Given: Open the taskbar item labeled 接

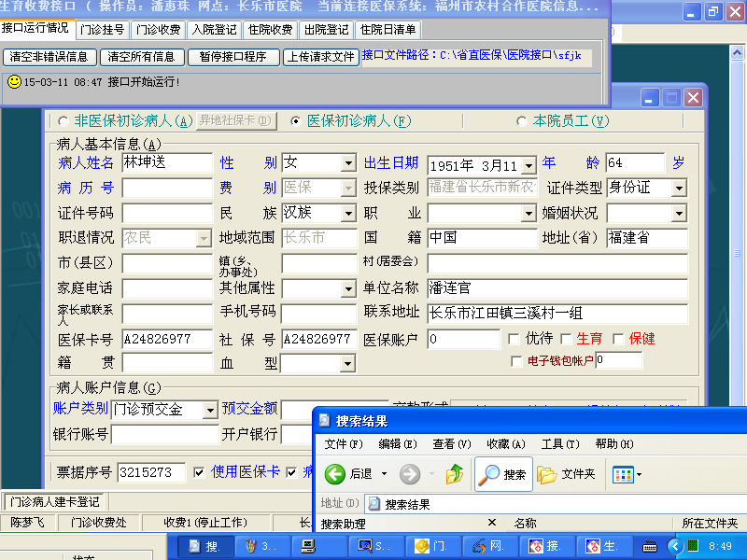Looking at the screenshot, I should pos(547,546).
